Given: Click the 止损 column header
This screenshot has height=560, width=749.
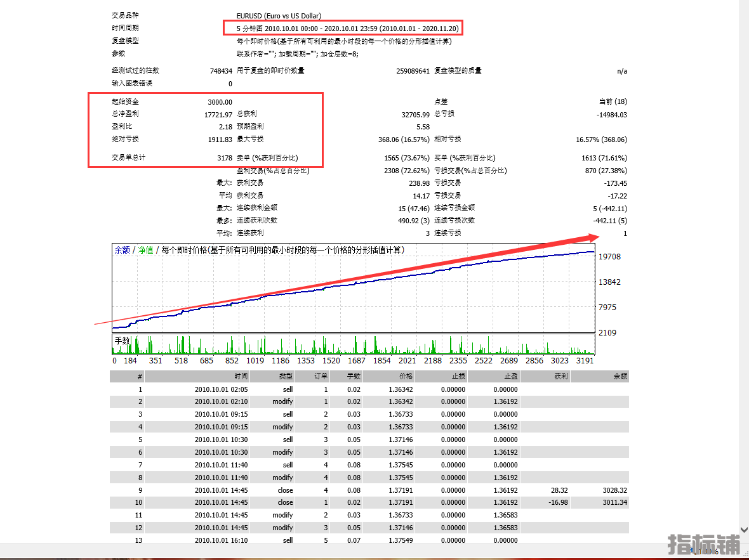Looking at the screenshot, I should (x=458, y=376).
